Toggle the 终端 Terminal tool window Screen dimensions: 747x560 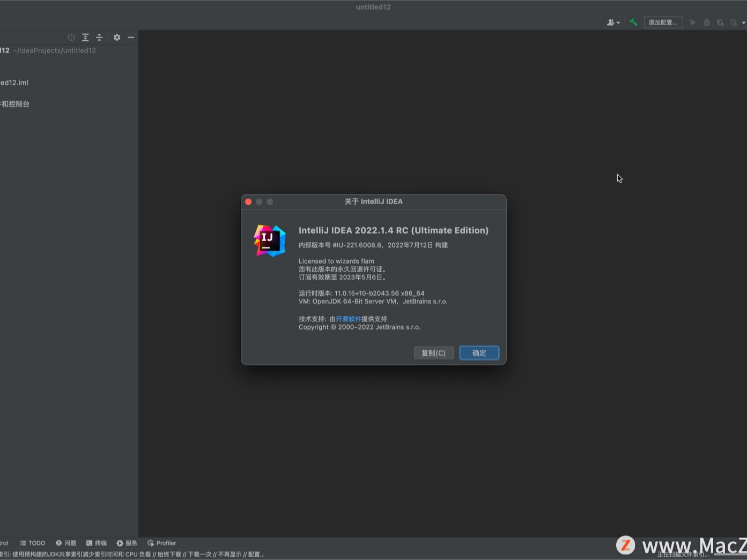click(x=97, y=543)
